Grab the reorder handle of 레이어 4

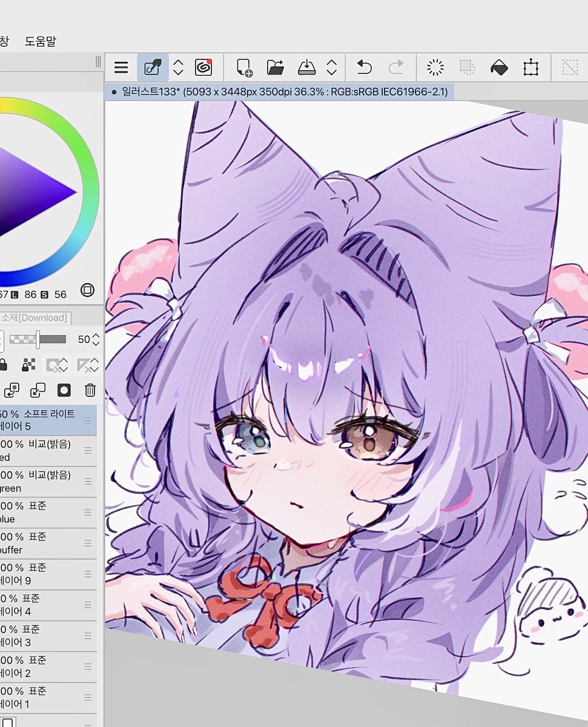88,605
